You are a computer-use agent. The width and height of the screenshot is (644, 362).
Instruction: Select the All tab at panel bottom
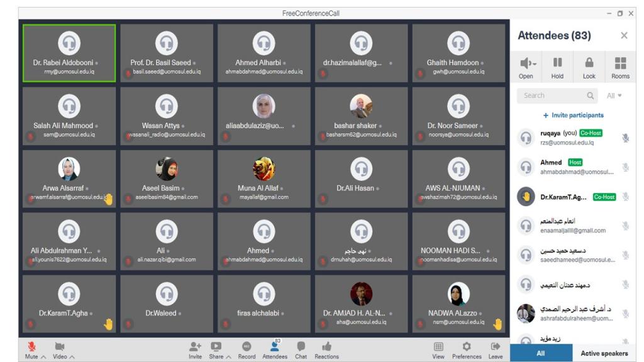[x=540, y=353]
